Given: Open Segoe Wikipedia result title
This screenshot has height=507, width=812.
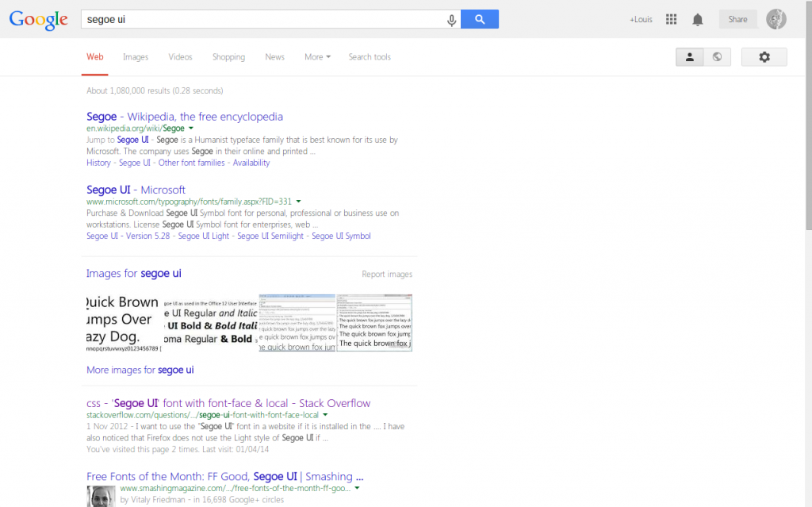Looking at the screenshot, I should 184,117.
